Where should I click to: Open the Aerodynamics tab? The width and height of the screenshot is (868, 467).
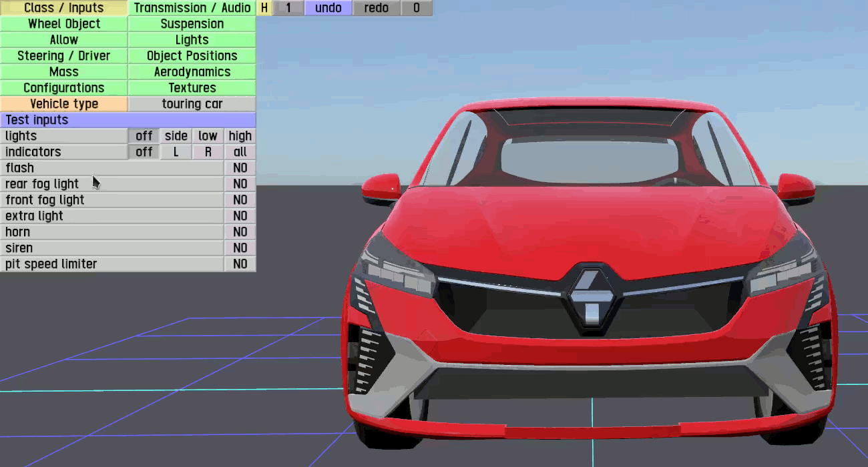192,72
